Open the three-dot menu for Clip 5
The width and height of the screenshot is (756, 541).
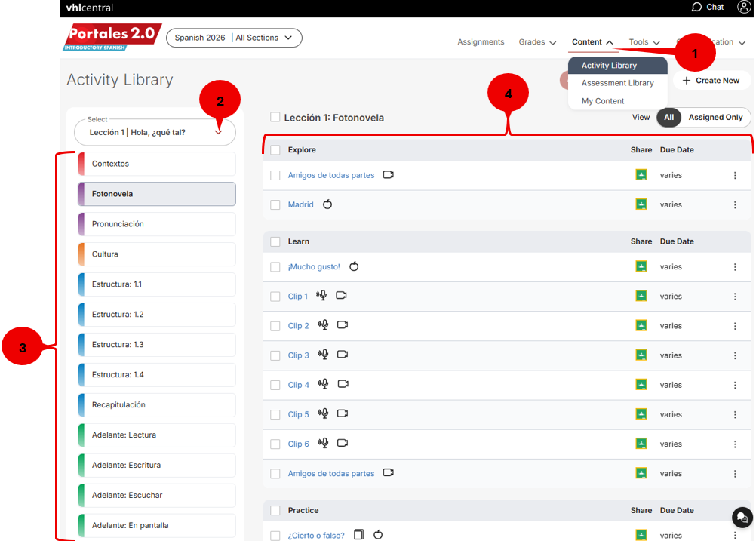coord(735,415)
